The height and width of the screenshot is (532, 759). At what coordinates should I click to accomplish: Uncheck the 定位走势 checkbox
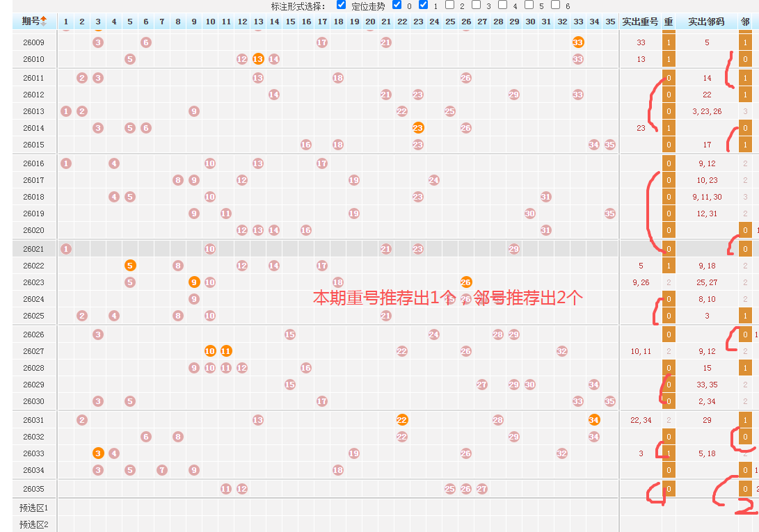tap(341, 5)
